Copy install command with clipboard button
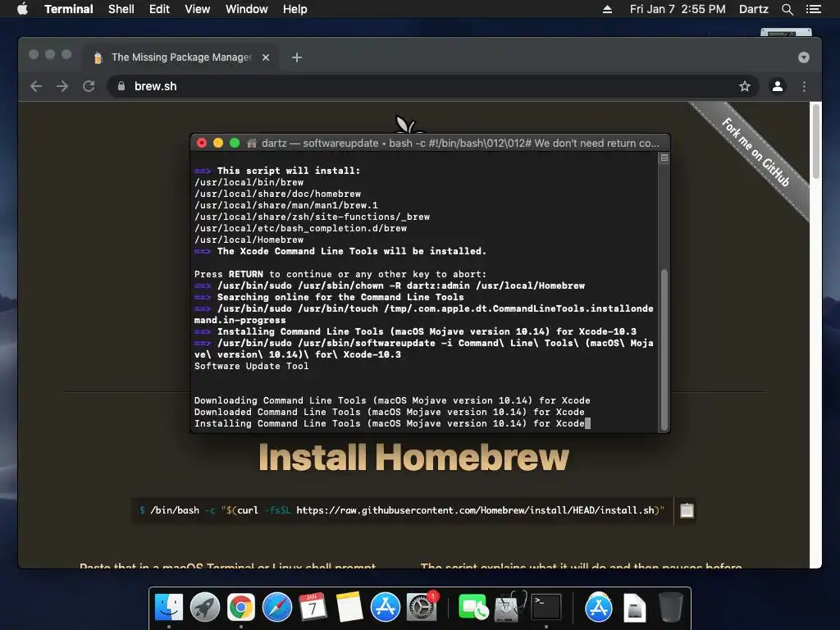This screenshot has width=840, height=630. pos(687,510)
